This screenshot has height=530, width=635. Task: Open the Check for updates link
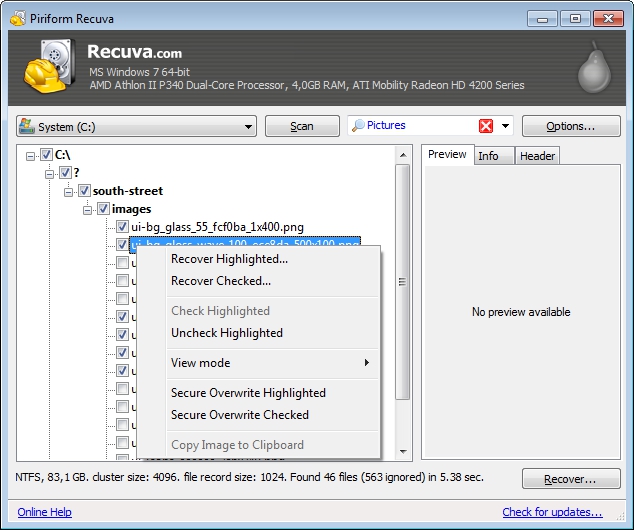tap(552, 512)
